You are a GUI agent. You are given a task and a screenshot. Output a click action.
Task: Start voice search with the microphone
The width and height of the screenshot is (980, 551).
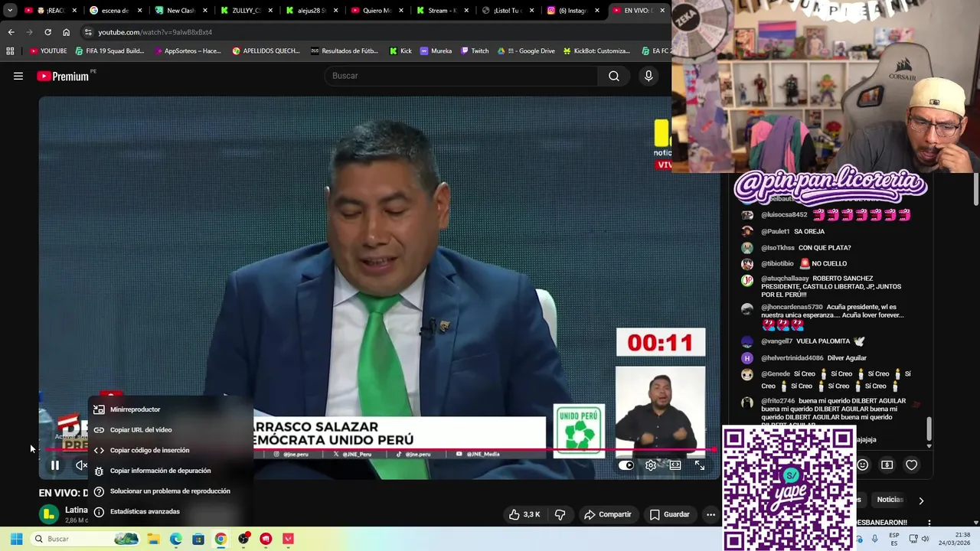[648, 76]
